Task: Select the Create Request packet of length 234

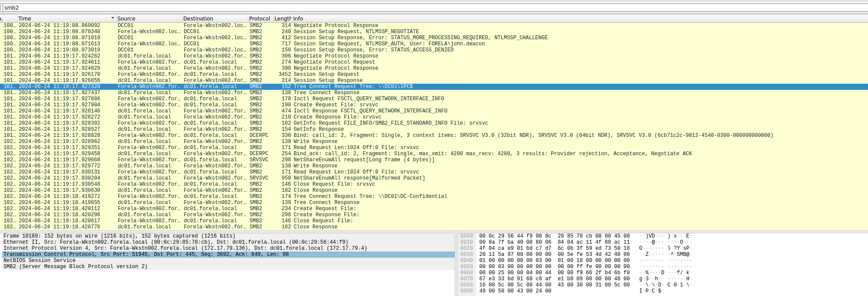Action: pyautogui.click(x=434, y=208)
